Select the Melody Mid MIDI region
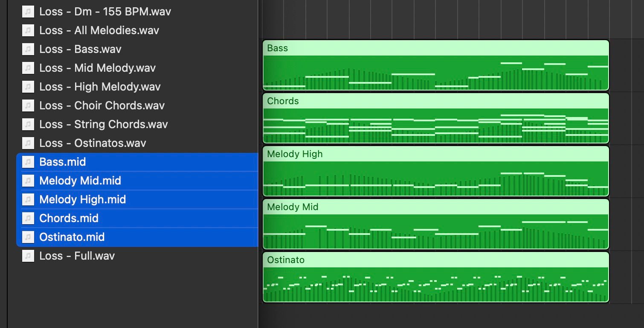Viewport: 644px width, 328px height. [x=436, y=224]
